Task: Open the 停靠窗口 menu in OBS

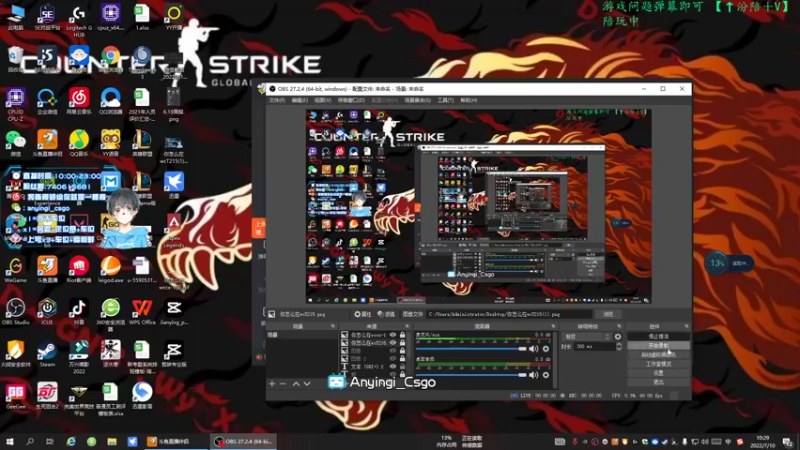Action: tap(351, 101)
